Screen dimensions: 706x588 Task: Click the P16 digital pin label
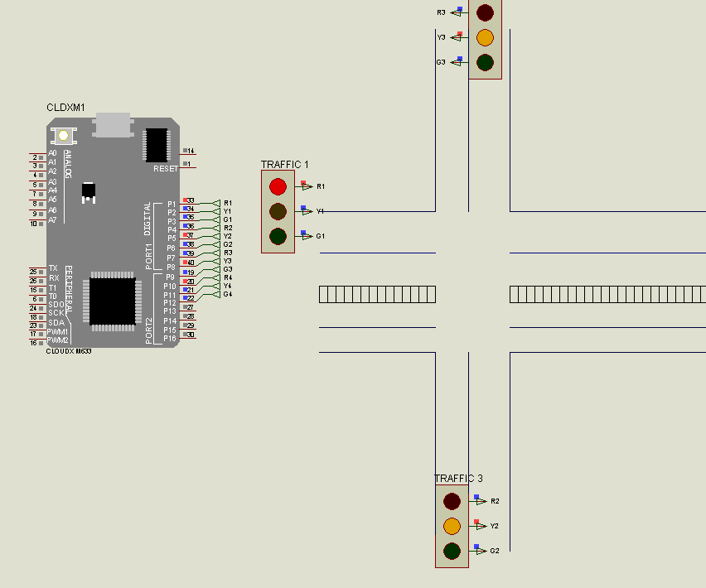(170, 339)
